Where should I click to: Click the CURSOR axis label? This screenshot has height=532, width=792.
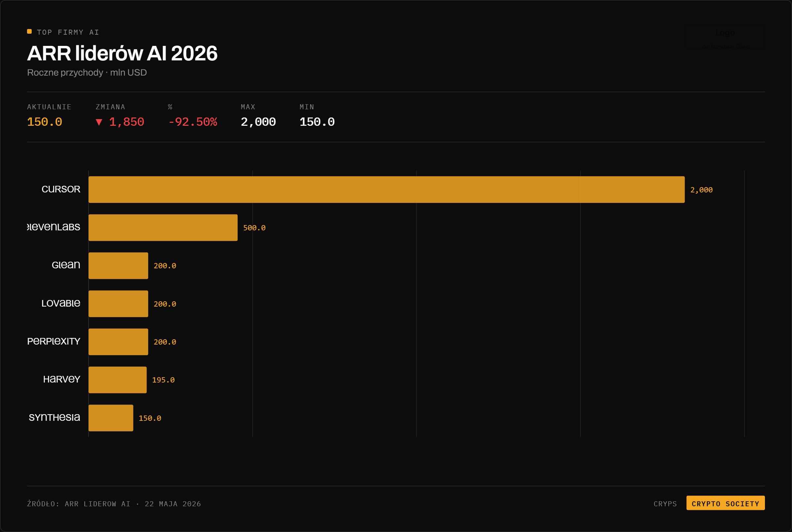click(x=61, y=189)
